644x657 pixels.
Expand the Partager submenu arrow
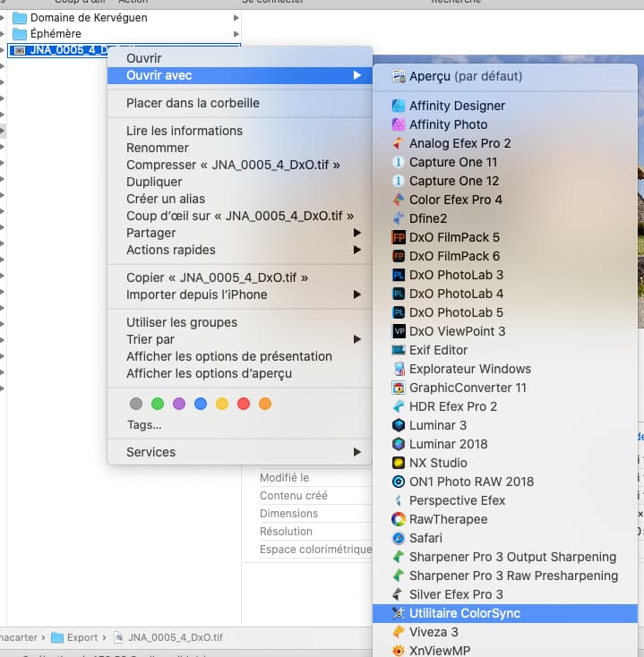(357, 233)
